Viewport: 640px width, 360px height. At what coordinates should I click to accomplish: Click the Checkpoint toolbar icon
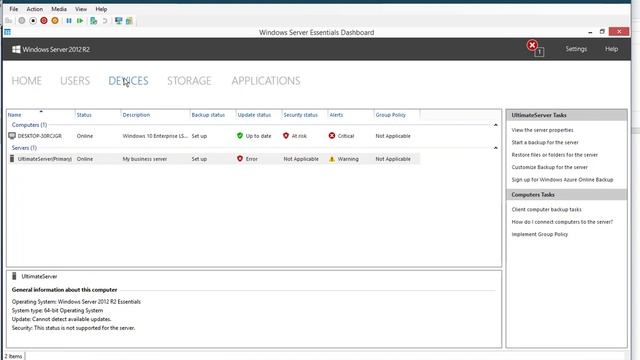point(93,20)
